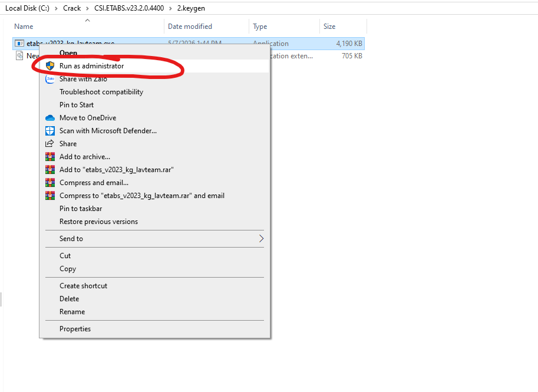The width and height of the screenshot is (538, 392).
Task: Click the shield icon beside Run as administrator
Action: tap(50, 66)
